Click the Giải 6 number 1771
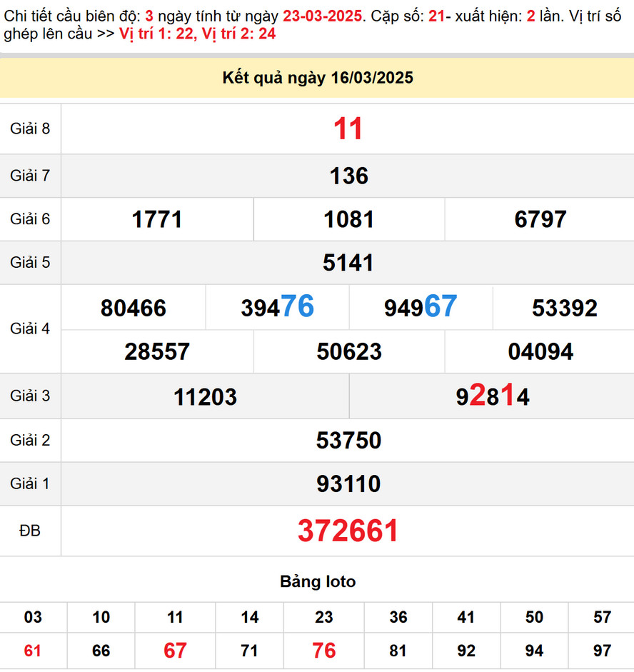Image resolution: width=634 pixels, height=672 pixels. (x=157, y=219)
